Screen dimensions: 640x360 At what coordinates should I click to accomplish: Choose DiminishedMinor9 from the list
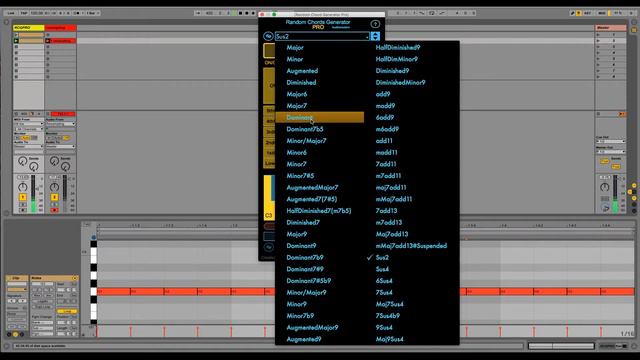click(x=400, y=82)
